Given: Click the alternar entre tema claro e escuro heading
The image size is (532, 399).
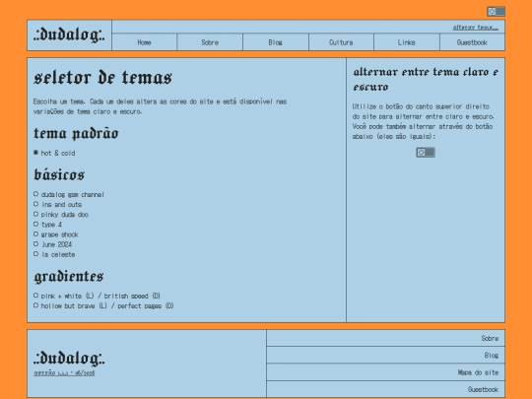Looking at the screenshot, I should [x=426, y=80].
